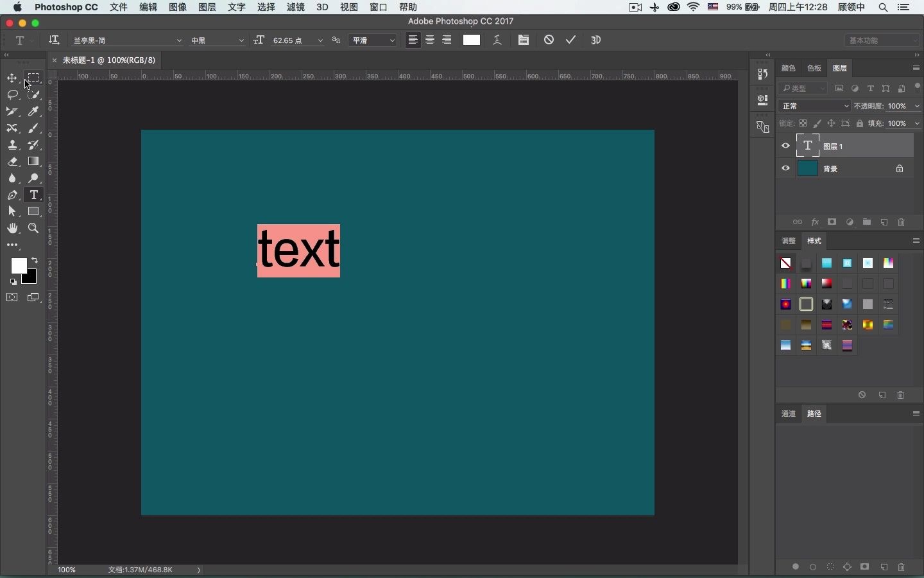
Task: Click the 3D button in options bar
Action: click(x=595, y=40)
